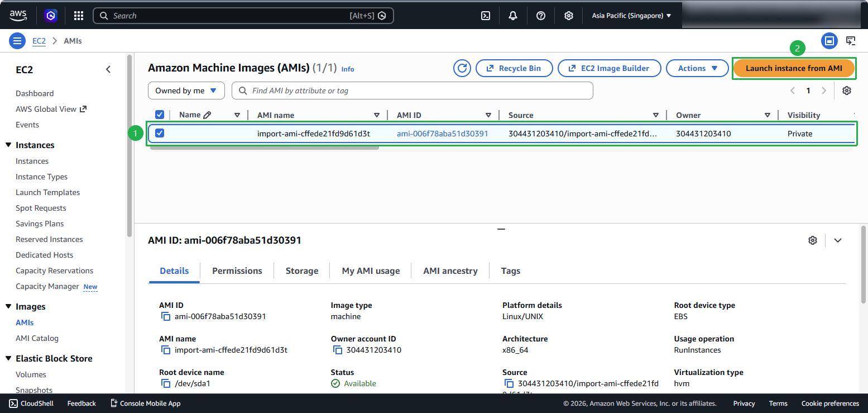868x413 pixels.
Task: Toggle the hamburger navigation menu
Action: pyautogui.click(x=17, y=41)
